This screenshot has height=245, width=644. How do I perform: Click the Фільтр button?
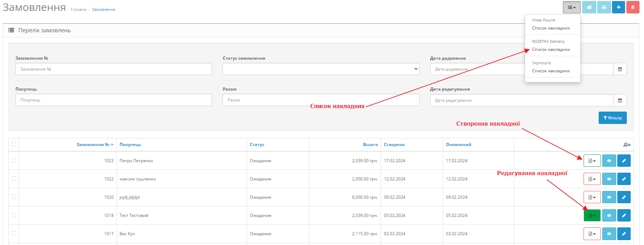tap(613, 118)
